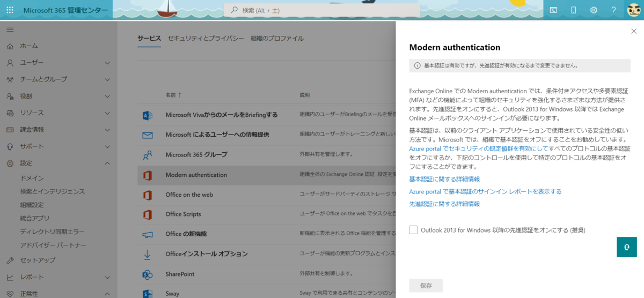This screenshot has height=298, width=644.
Task: Click the ユーザー person icon
Action: 10,63
